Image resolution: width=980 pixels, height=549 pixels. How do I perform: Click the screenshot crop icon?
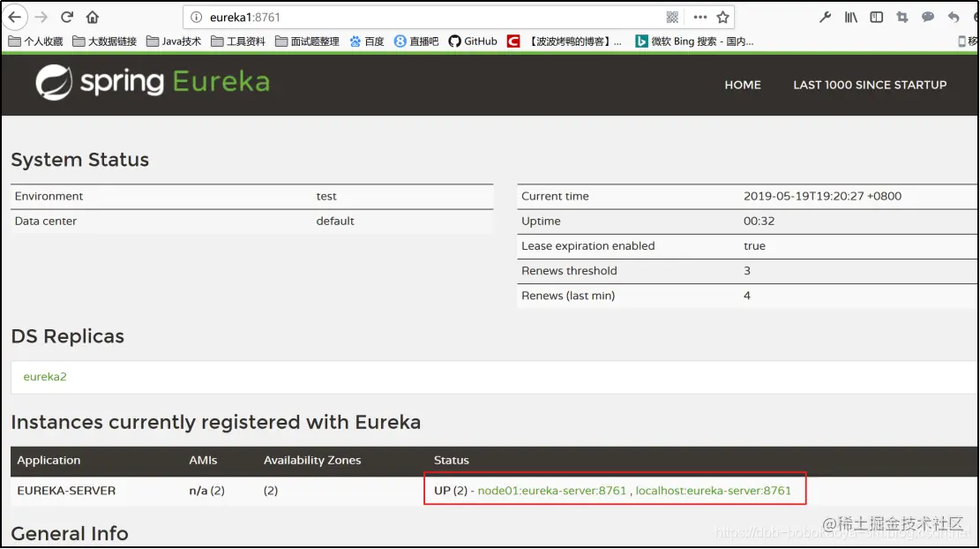point(901,17)
